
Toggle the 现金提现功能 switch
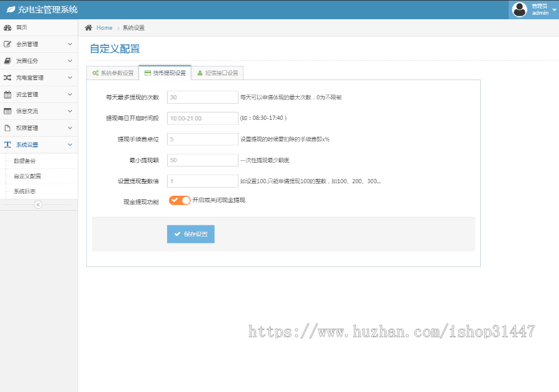[180, 200]
